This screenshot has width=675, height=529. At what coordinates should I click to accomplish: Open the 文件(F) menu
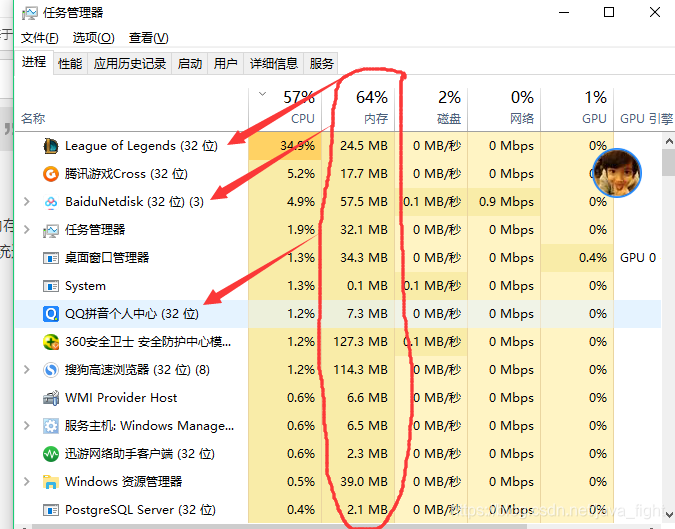click(40, 38)
